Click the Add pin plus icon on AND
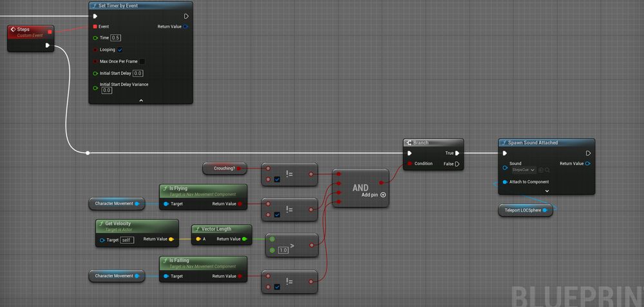The width and height of the screenshot is (644, 307). tap(383, 195)
